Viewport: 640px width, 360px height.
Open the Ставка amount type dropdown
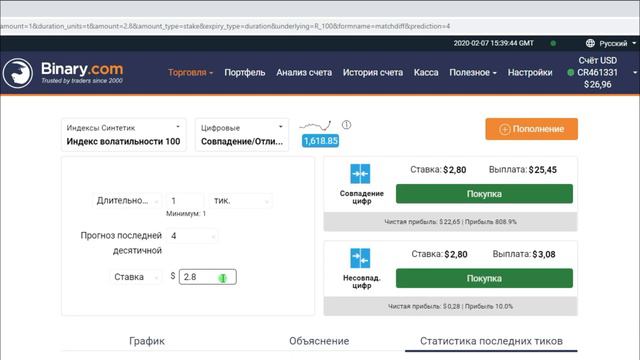(x=135, y=277)
